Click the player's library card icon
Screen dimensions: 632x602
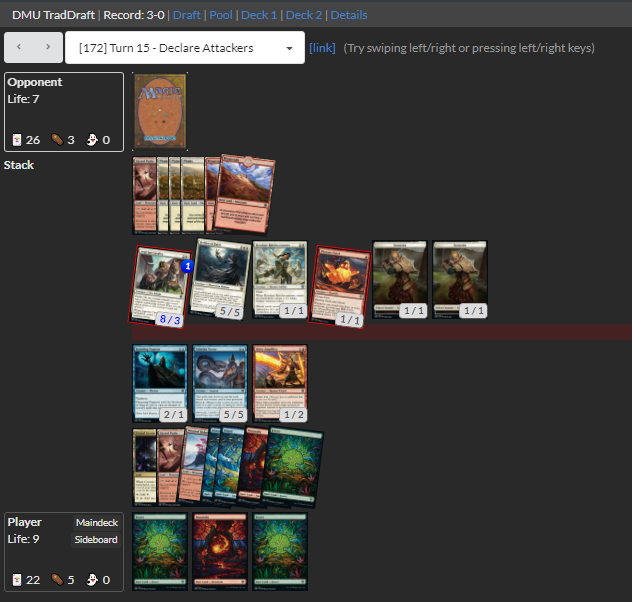[x=17, y=580]
